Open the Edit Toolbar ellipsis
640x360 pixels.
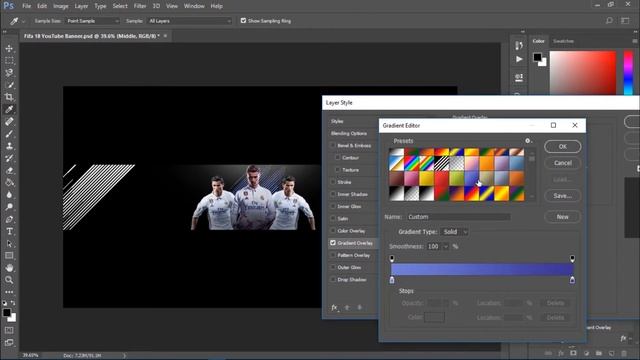pos(9,292)
